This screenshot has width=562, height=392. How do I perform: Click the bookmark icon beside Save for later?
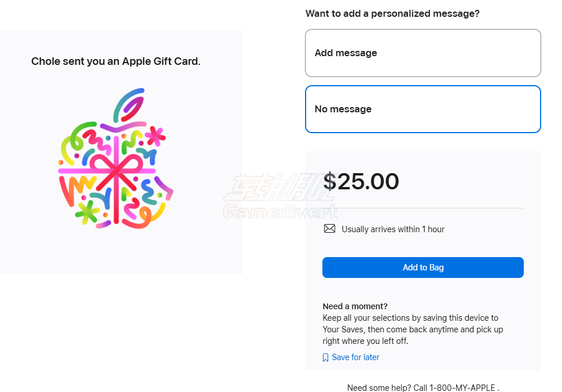coord(325,358)
